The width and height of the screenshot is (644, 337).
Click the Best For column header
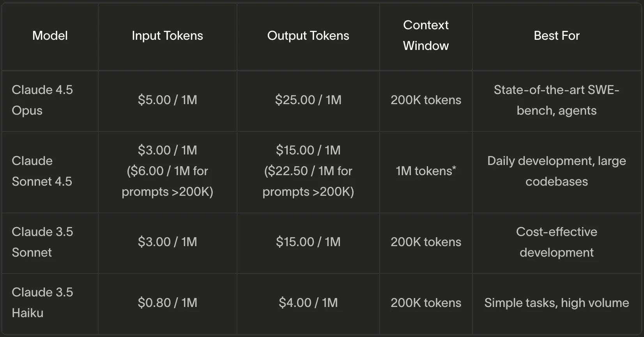556,35
